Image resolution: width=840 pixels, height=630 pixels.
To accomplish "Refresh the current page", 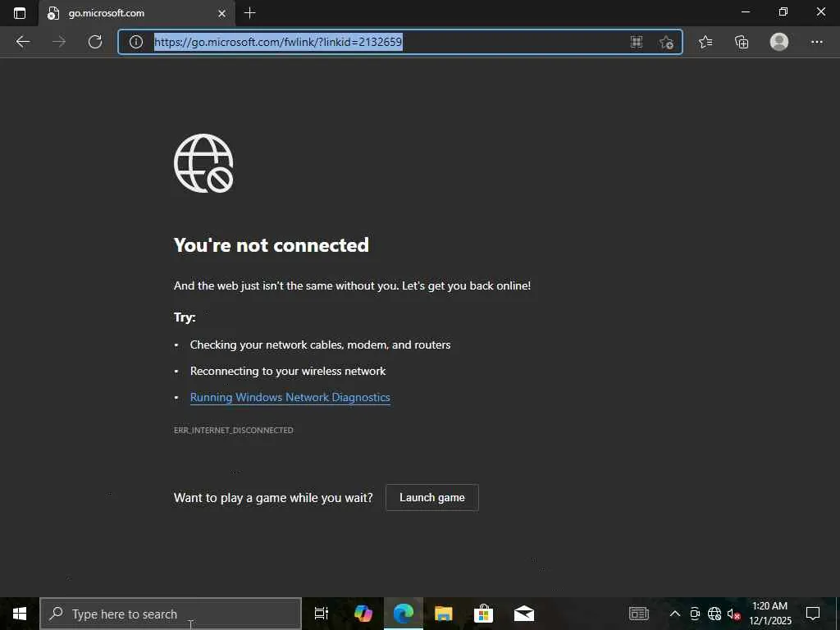I will [95, 42].
